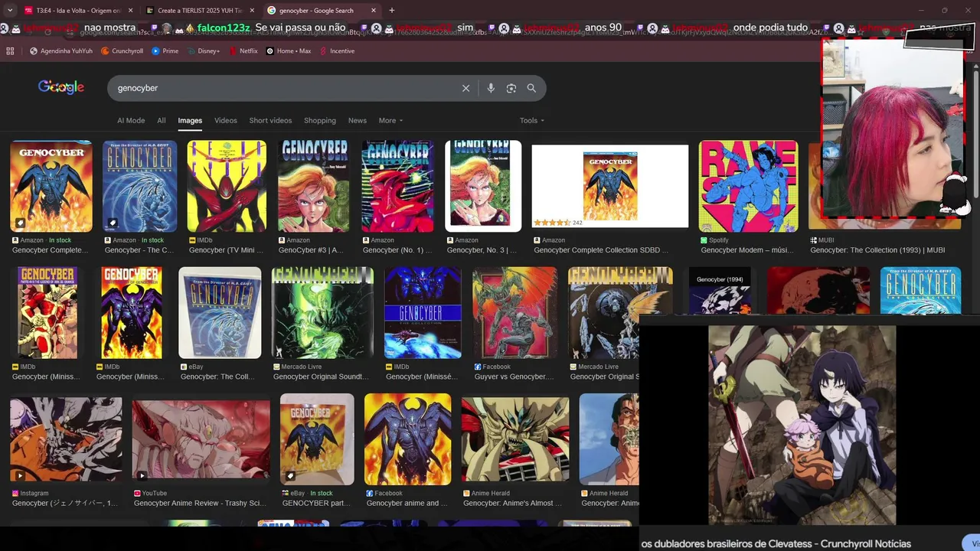Click Genocyber Anime Review - Trashy Sci link
The height and width of the screenshot is (551, 980).
[x=201, y=504]
